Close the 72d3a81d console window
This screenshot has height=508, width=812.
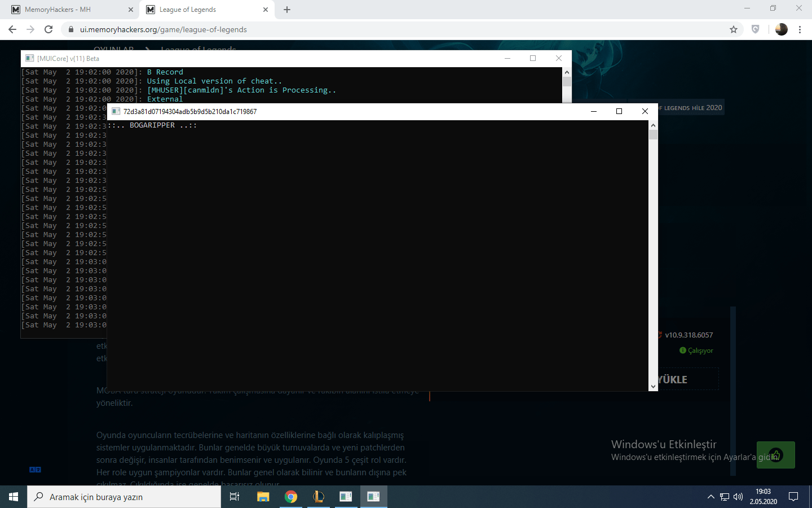[x=645, y=111]
